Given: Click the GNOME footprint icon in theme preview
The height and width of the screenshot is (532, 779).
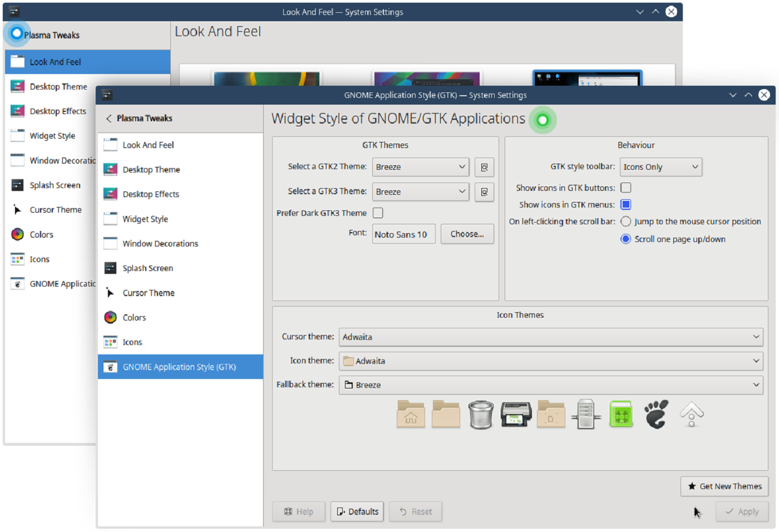Looking at the screenshot, I should click(656, 414).
